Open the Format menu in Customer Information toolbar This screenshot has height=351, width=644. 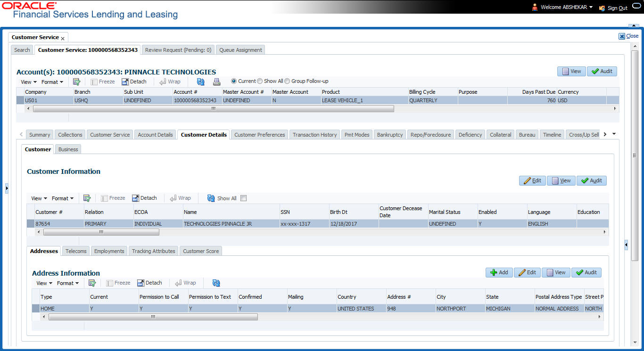click(x=63, y=198)
